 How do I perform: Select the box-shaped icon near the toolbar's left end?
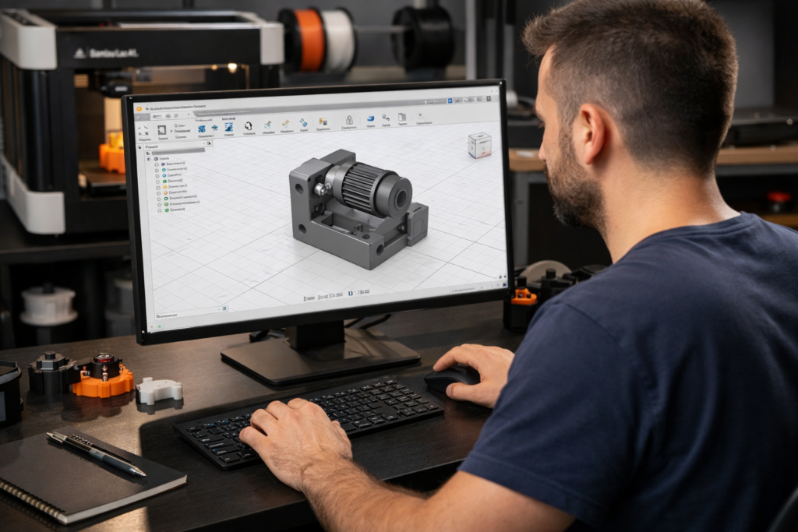click(162, 130)
